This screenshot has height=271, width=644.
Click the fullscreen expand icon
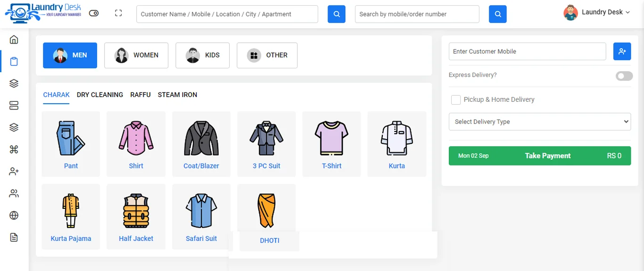click(x=118, y=14)
